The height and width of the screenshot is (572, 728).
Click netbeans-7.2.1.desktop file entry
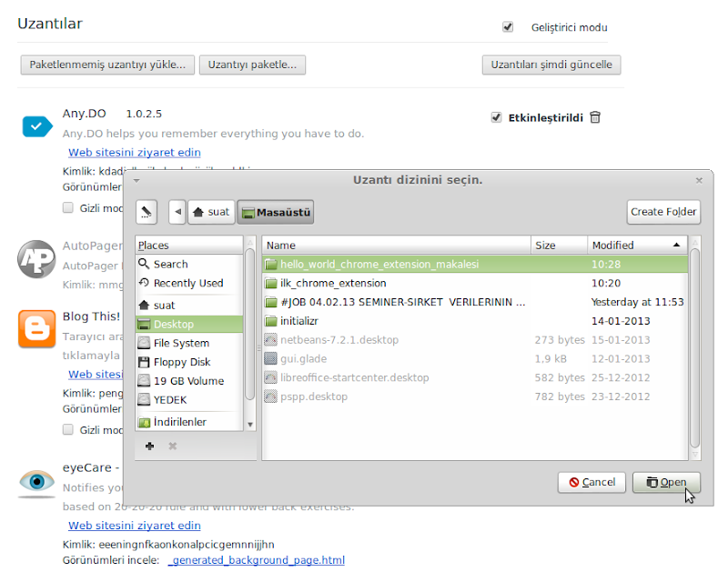[x=475, y=340]
